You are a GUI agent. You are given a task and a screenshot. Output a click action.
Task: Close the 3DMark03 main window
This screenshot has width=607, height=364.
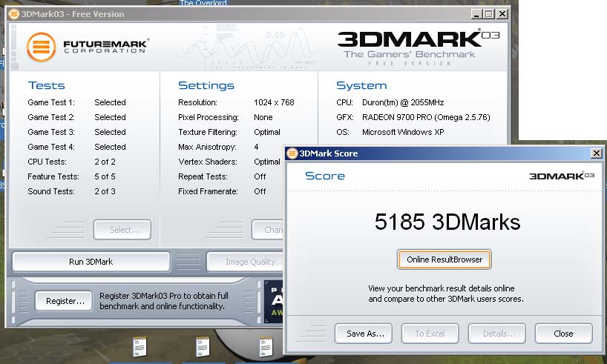502,14
